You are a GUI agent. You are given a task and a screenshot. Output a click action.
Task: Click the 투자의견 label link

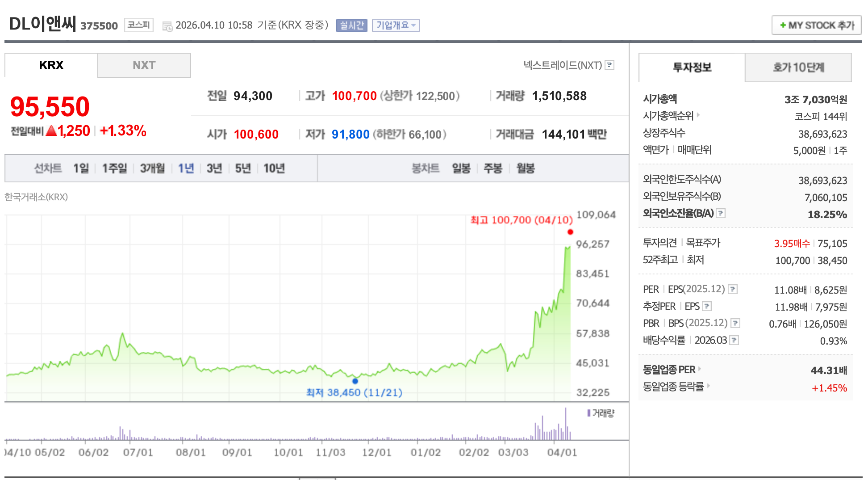[x=659, y=243]
